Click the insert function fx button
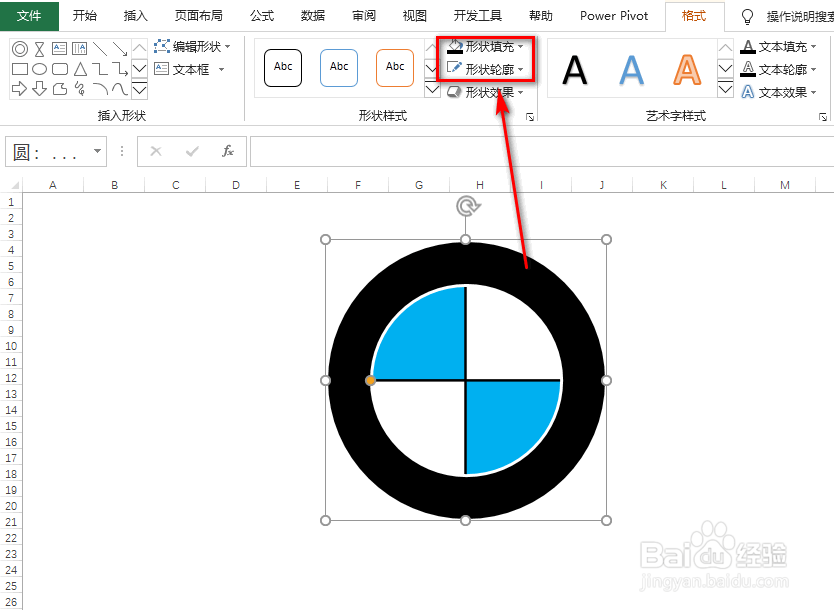 click(228, 152)
